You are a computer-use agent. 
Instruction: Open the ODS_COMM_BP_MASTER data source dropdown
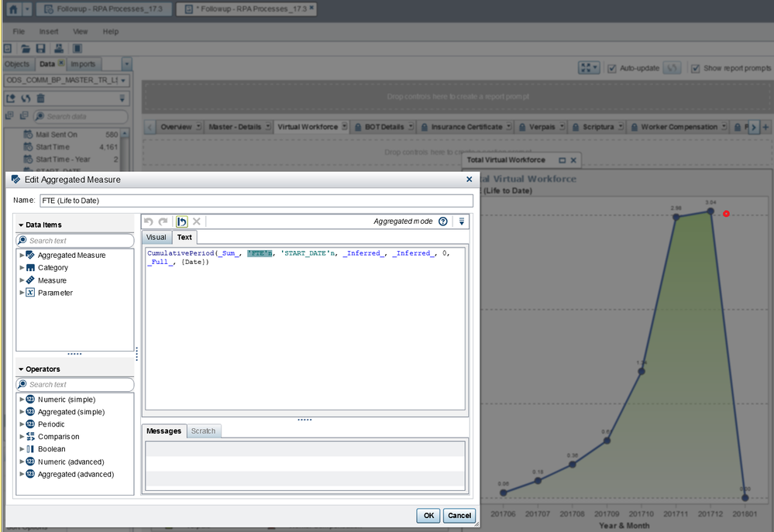(x=123, y=81)
